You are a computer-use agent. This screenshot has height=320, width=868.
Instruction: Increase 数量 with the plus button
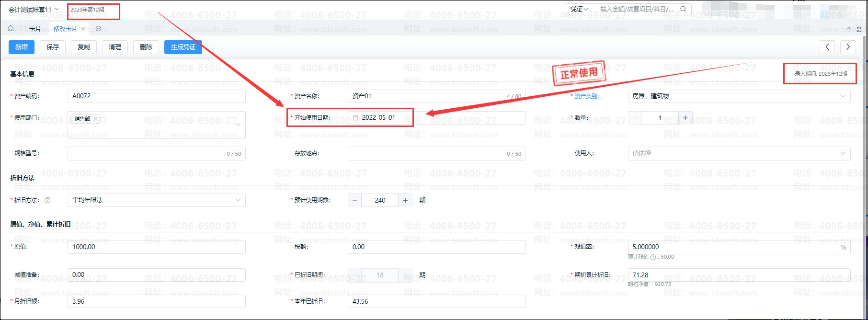click(685, 118)
